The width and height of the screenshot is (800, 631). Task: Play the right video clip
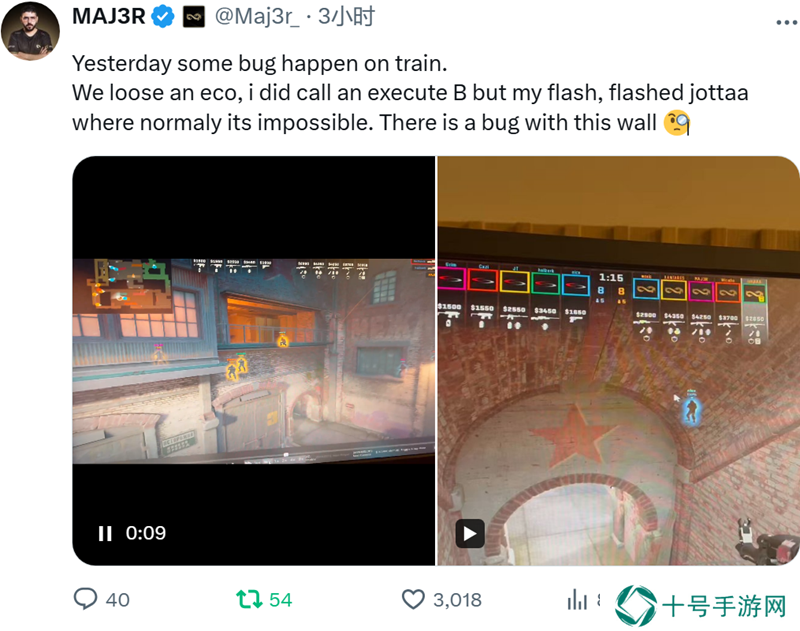pos(470,534)
